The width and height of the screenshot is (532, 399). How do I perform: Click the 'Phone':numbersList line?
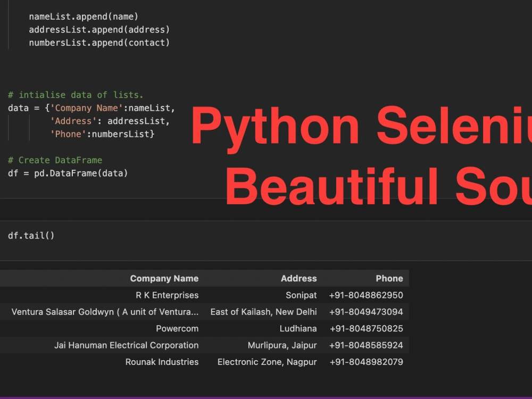coord(102,134)
